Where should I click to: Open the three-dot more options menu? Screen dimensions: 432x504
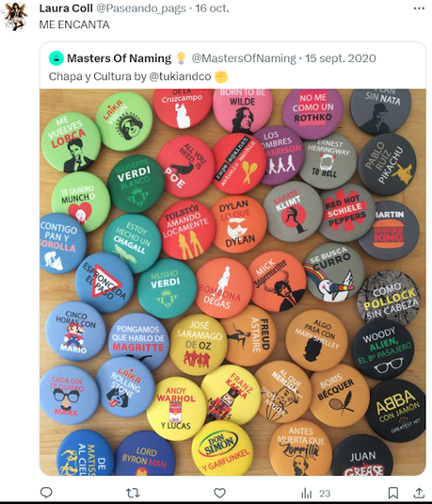click(x=419, y=8)
